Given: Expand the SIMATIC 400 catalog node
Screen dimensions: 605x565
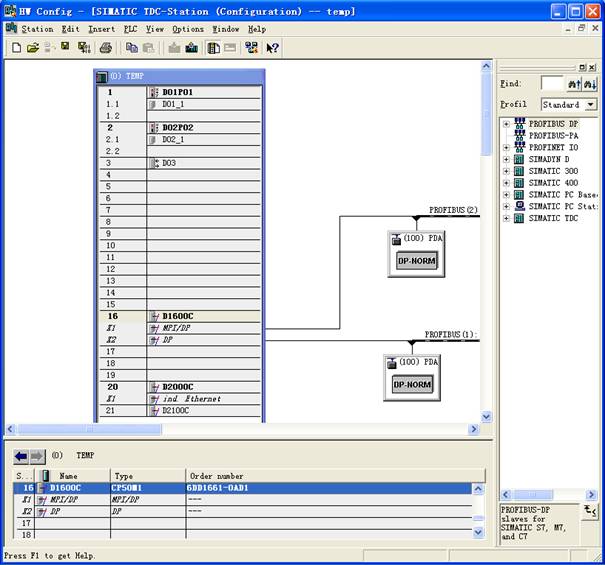Looking at the screenshot, I should (x=507, y=183).
